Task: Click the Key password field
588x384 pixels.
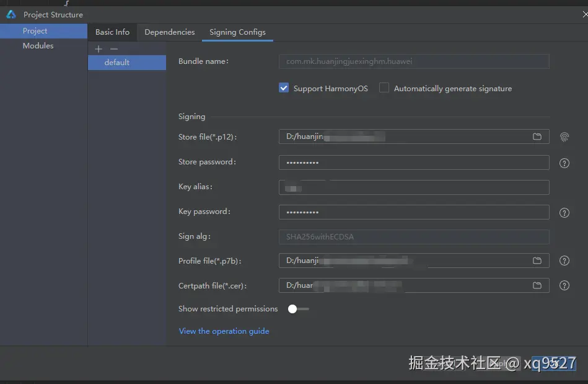Action: coord(414,212)
